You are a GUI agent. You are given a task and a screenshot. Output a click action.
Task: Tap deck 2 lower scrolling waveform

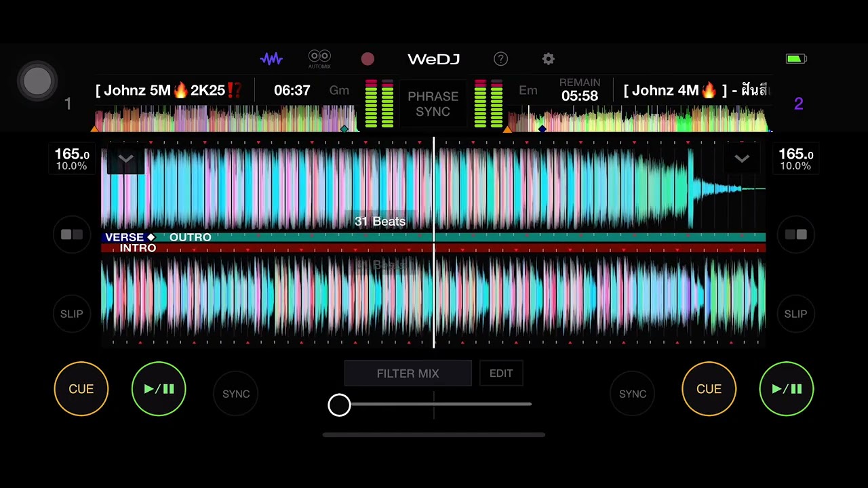pyautogui.click(x=433, y=297)
